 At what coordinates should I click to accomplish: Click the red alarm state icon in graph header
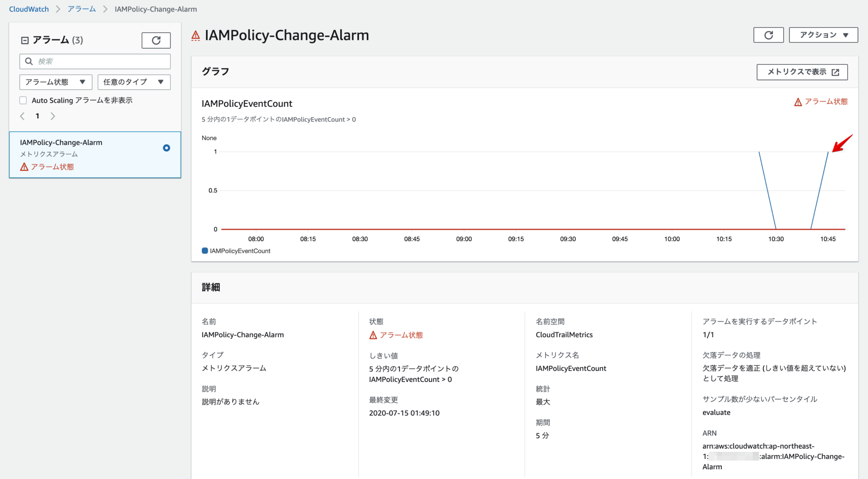pos(798,101)
